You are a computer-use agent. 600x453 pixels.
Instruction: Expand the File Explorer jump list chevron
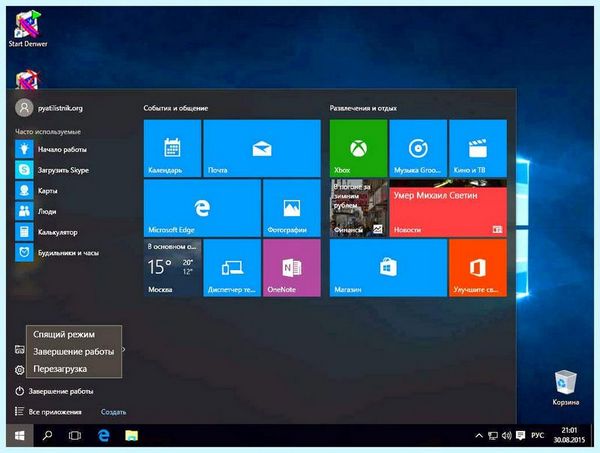(124, 349)
